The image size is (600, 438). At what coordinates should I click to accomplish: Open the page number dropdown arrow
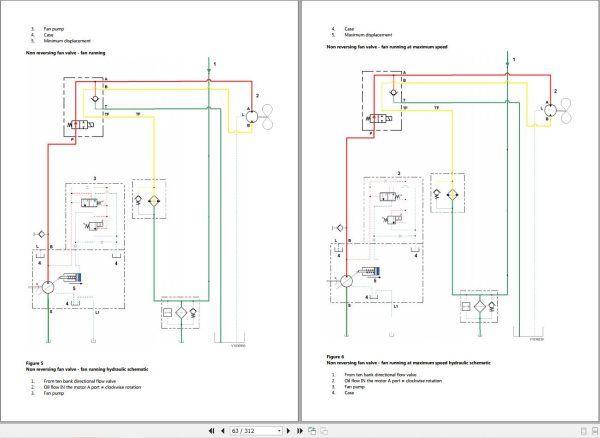279,431
